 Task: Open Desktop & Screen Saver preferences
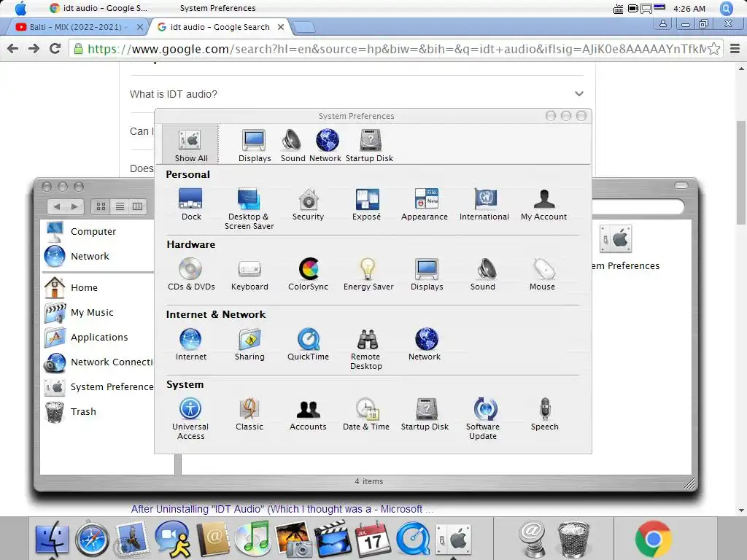(249, 209)
